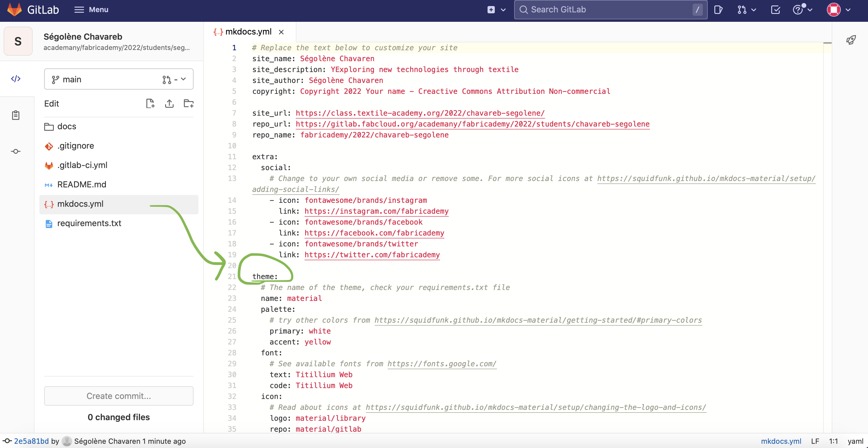Screen dimensions: 868x448
Task: Expand the help menu chevron
Action: (810, 10)
